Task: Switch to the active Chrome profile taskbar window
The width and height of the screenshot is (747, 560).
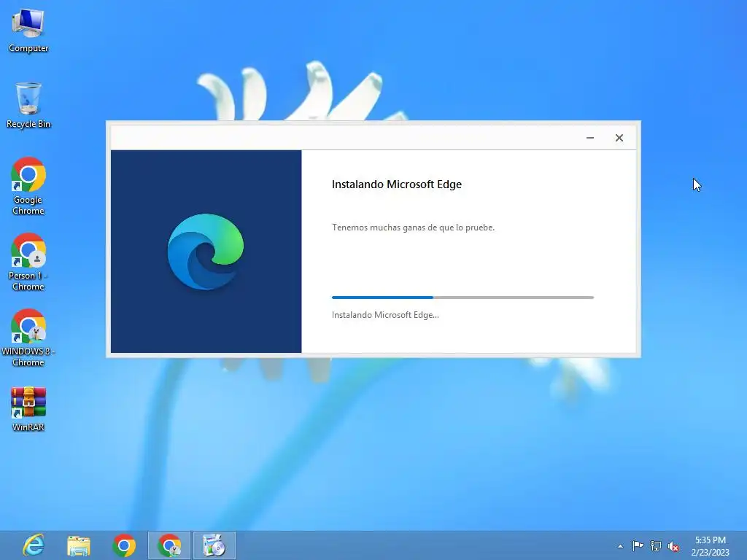Action: point(169,545)
